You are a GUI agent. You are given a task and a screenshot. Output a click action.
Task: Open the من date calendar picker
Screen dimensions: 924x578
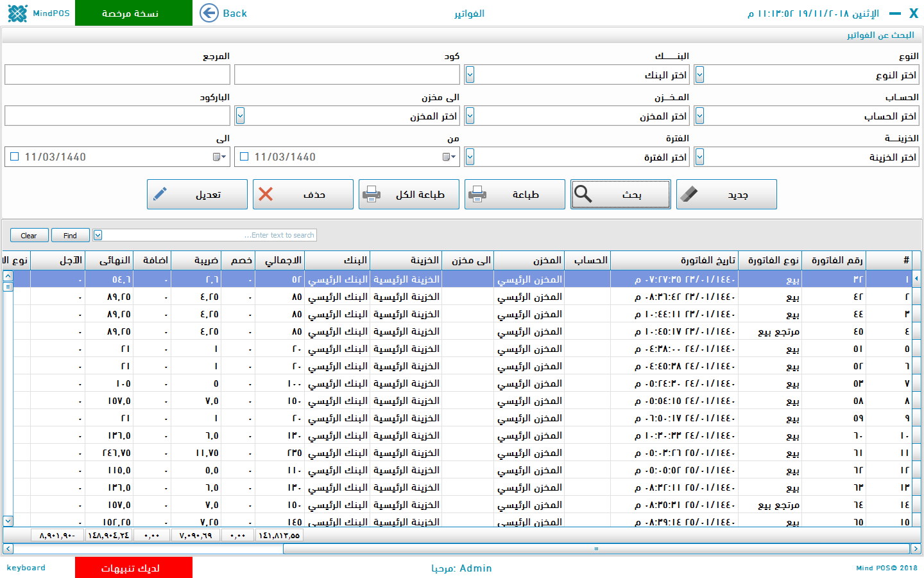[449, 157]
